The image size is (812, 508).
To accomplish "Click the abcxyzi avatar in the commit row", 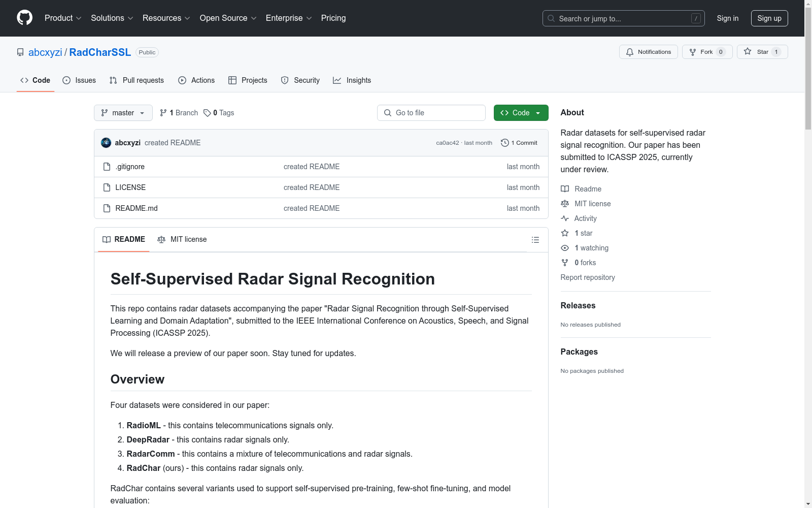I will pyautogui.click(x=106, y=143).
